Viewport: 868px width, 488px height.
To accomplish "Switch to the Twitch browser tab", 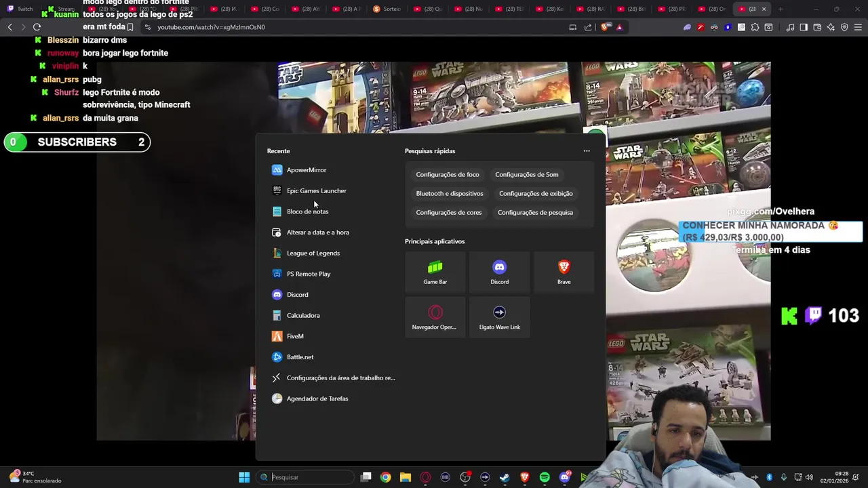I will 20,9.
